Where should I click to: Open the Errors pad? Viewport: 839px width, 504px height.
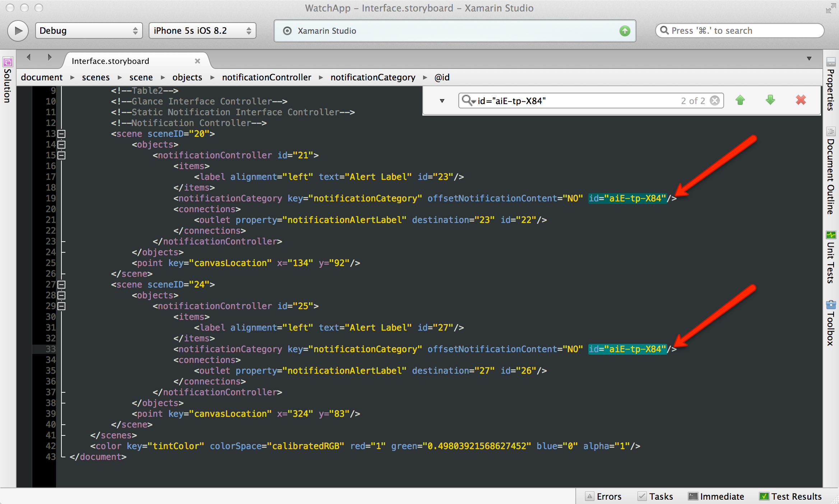[x=604, y=496]
